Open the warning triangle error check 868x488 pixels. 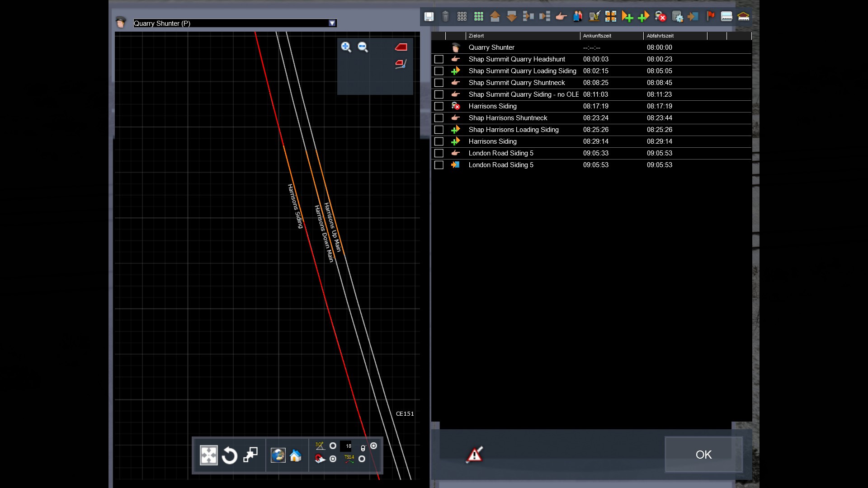(474, 455)
